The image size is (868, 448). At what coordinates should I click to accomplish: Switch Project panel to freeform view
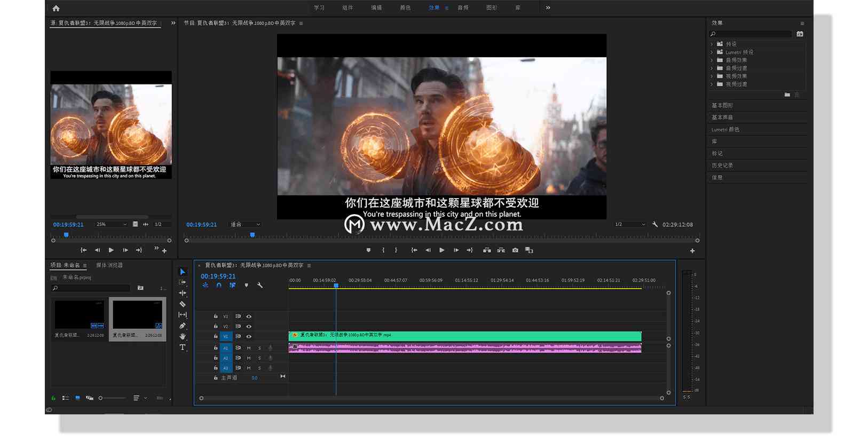(90, 398)
